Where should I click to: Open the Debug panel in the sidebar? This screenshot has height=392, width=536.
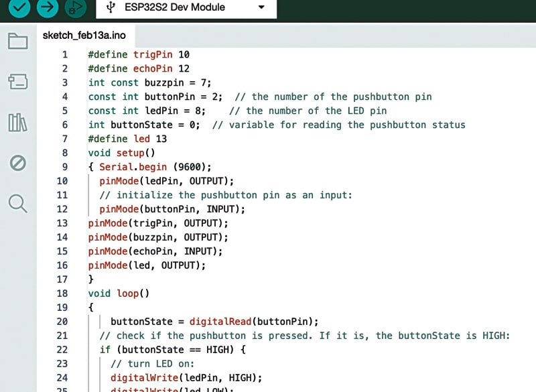(x=17, y=162)
